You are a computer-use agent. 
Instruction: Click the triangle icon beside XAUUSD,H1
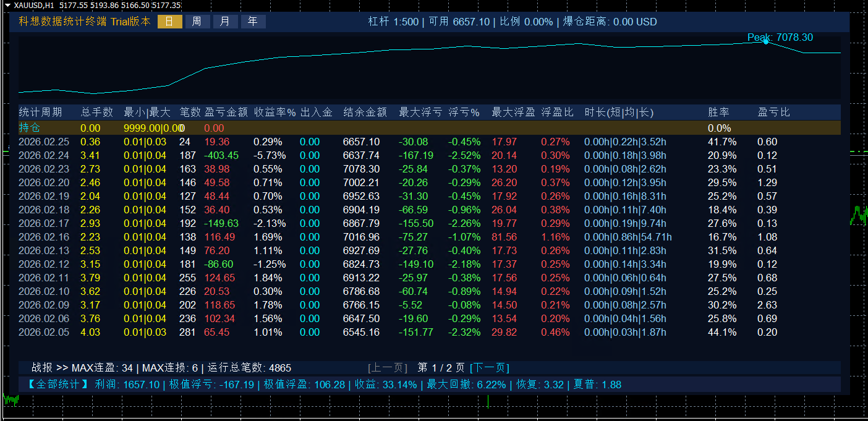pyautogui.click(x=7, y=6)
